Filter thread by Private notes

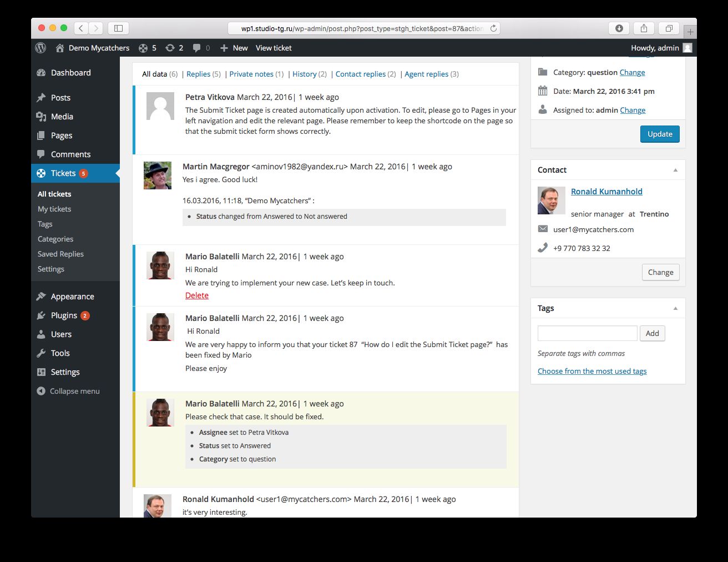tap(256, 74)
